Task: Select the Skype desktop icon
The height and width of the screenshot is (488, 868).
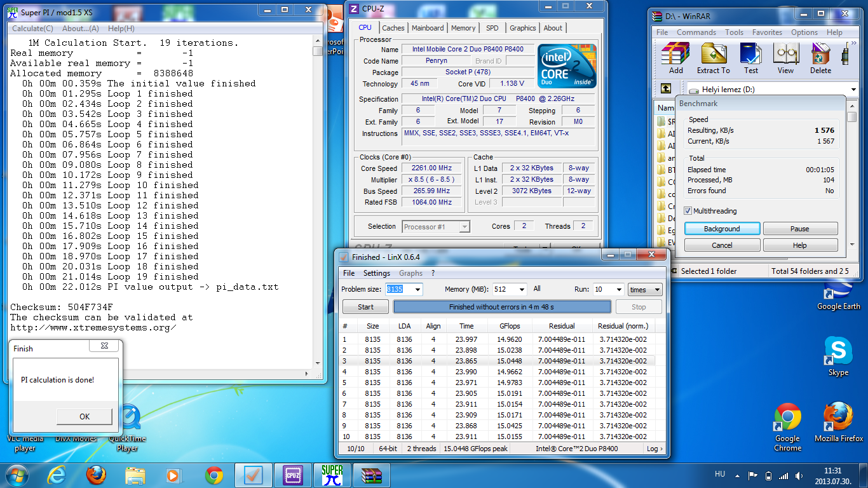Action: tap(838, 357)
